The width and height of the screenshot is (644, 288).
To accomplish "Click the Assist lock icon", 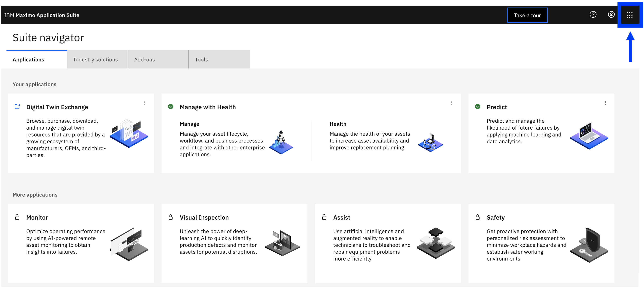I will point(324,217).
